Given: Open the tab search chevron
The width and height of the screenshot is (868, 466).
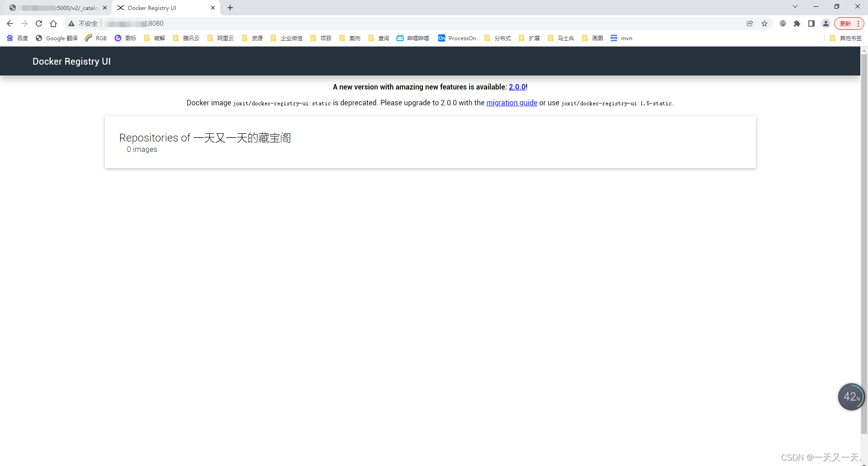Looking at the screenshot, I should point(795,6).
